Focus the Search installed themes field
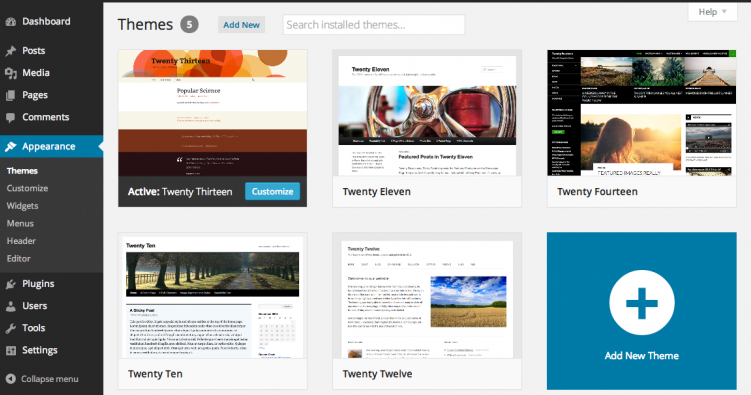 point(374,25)
